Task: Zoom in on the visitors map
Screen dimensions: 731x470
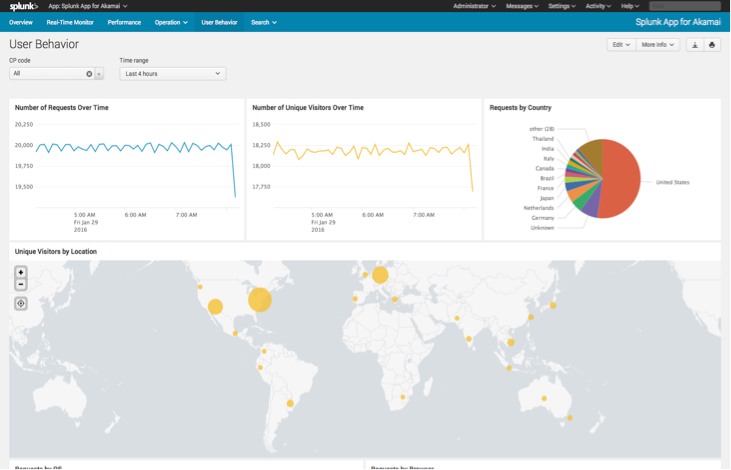Action: [x=21, y=272]
